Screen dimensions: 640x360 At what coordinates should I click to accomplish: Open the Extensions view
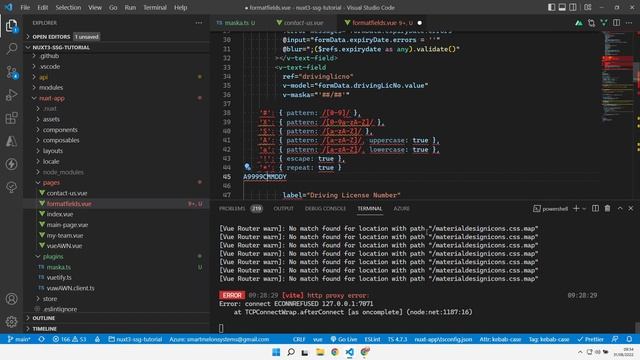coord(11,118)
